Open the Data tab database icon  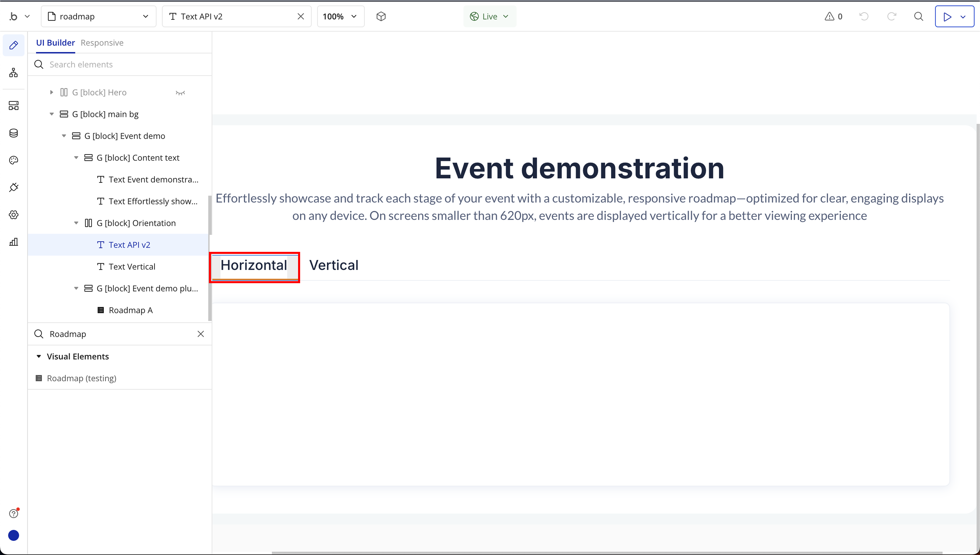(x=14, y=133)
